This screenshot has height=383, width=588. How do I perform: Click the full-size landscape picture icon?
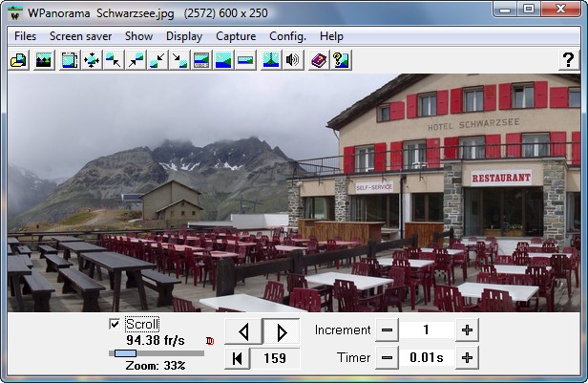click(223, 59)
